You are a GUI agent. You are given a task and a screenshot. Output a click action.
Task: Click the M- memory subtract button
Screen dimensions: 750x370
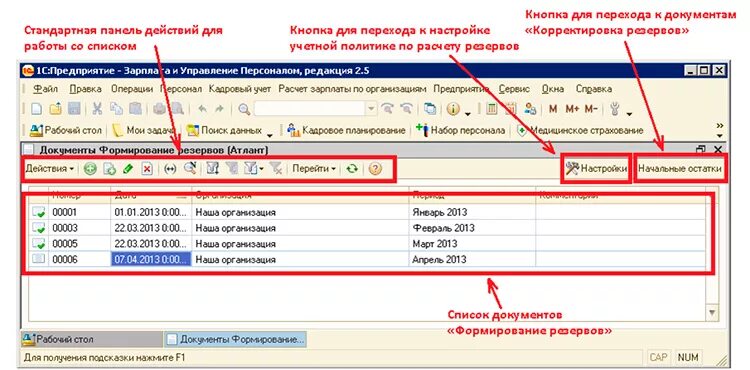[591, 109]
